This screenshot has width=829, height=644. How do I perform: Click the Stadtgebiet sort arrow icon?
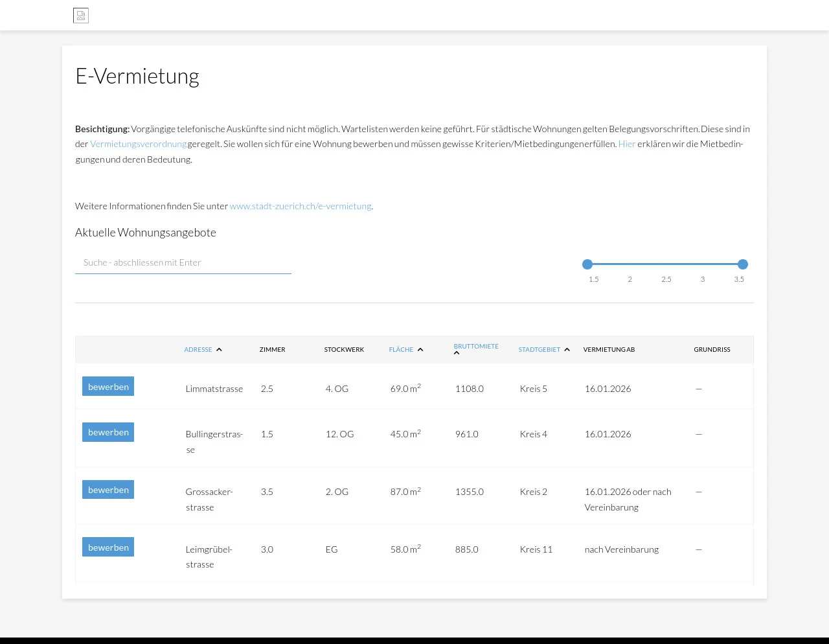coord(567,350)
